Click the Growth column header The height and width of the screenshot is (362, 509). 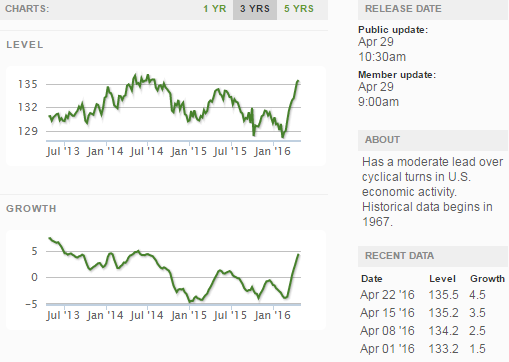coord(487,279)
